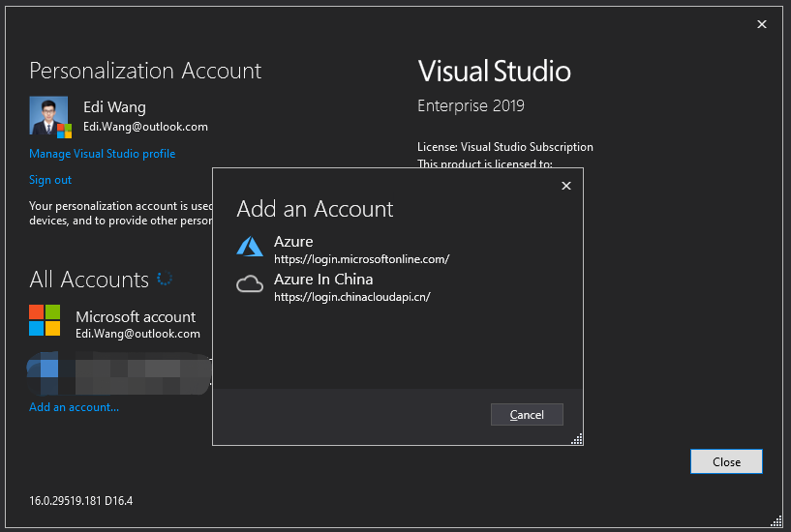
Task: Click the Add an account... link
Action: click(x=74, y=407)
